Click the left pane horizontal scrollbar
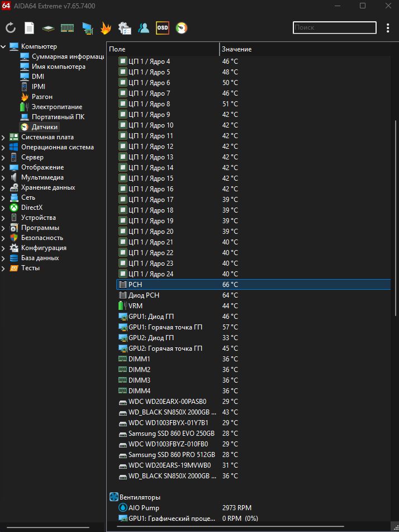399x532 pixels. click(48, 528)
